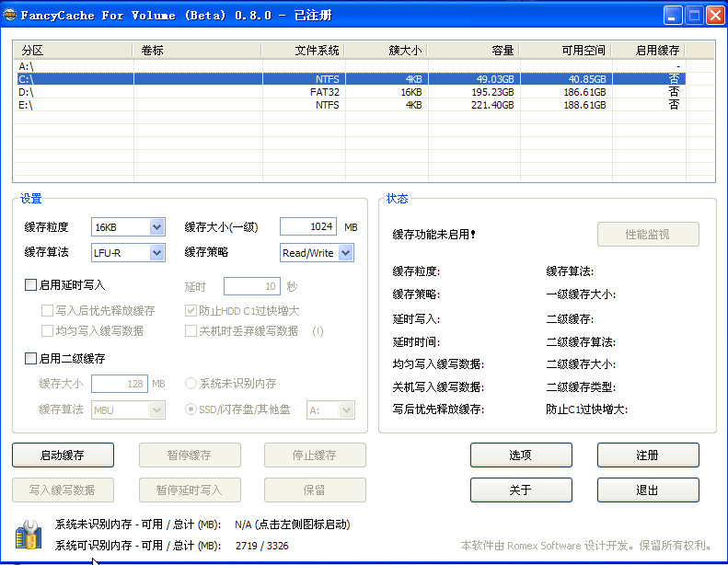Close the FancyCache window
The height and width of the screenshot is (565, 728).
(x=715, y=16)
